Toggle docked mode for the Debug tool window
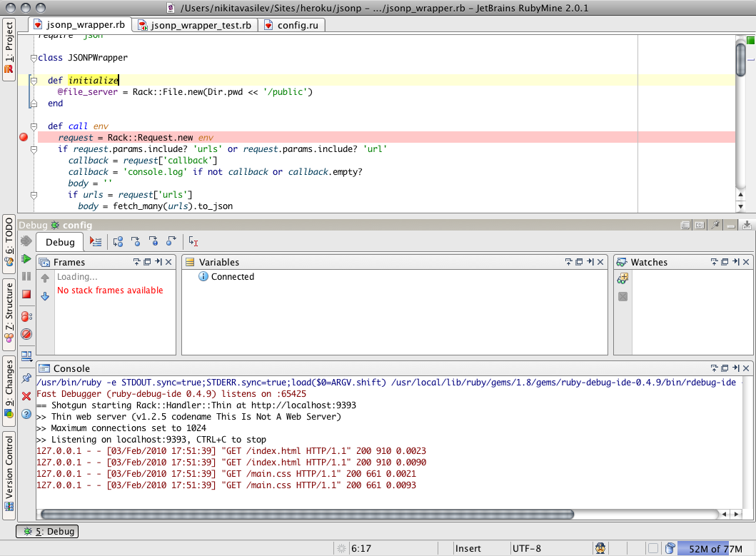 pyautogui.click(x=700, y=226)
